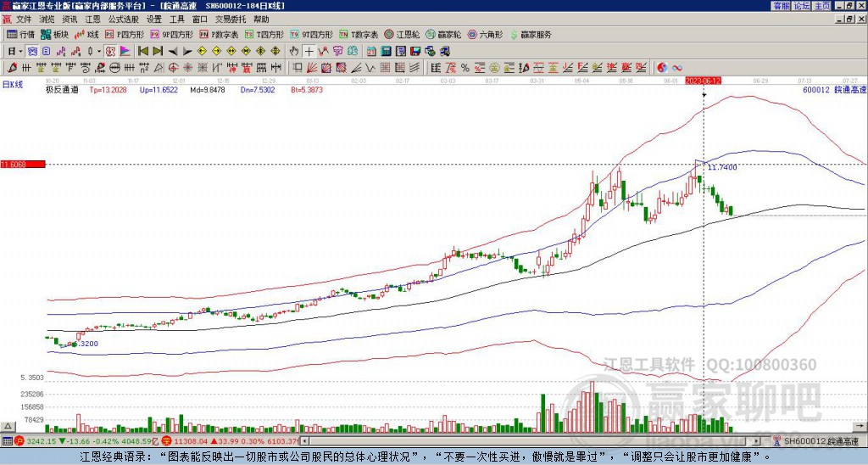The height and width of the screenshot is (465, 868).
Task: Switch to the K线 chart view
Action: click(x=86, y=34)
